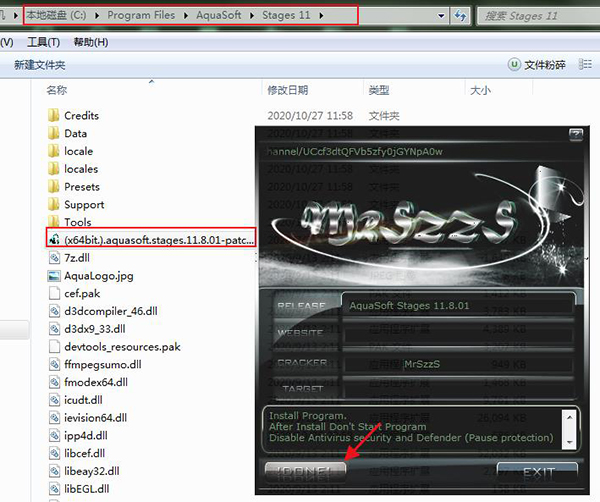Focus the search Stages 11 field
600x502 pixels.
pyautogui.click(x=538, y=16)
